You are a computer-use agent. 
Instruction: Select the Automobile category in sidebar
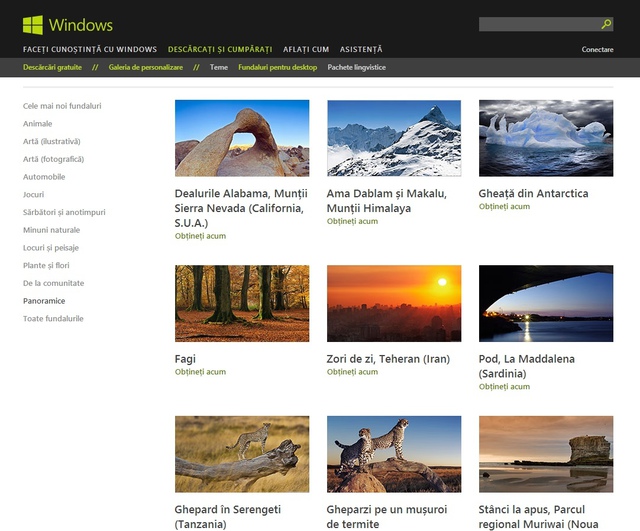(x=44, y=176)
